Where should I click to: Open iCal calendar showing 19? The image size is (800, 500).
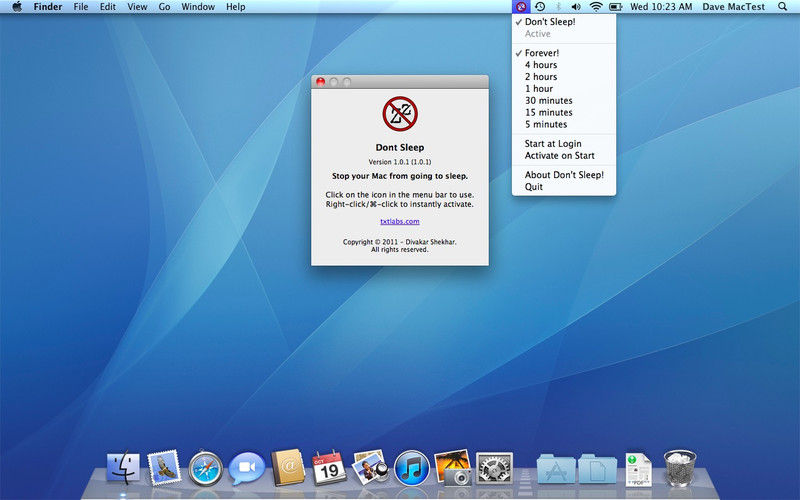point(329,467)
